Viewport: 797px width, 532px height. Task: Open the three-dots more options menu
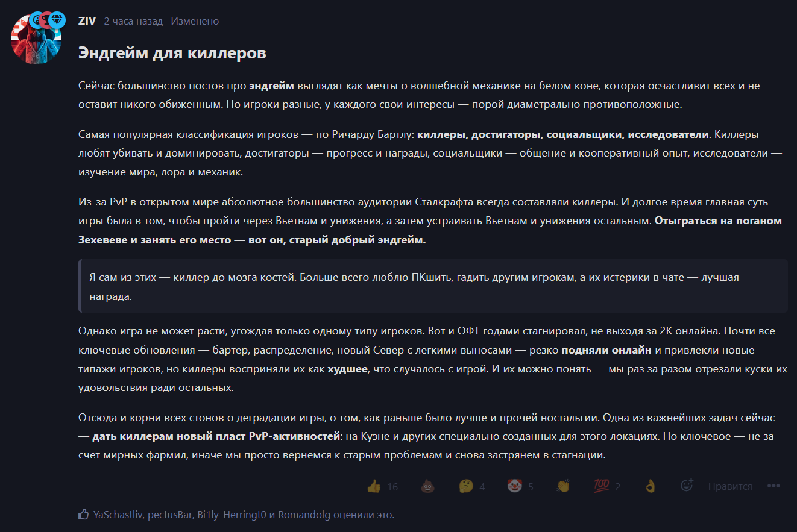[x=773, y=486]
